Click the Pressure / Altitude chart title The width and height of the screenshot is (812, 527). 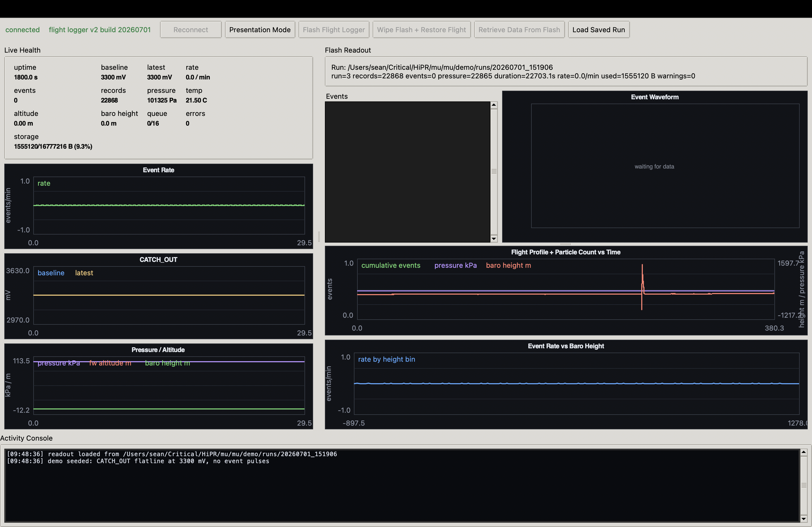158,350
